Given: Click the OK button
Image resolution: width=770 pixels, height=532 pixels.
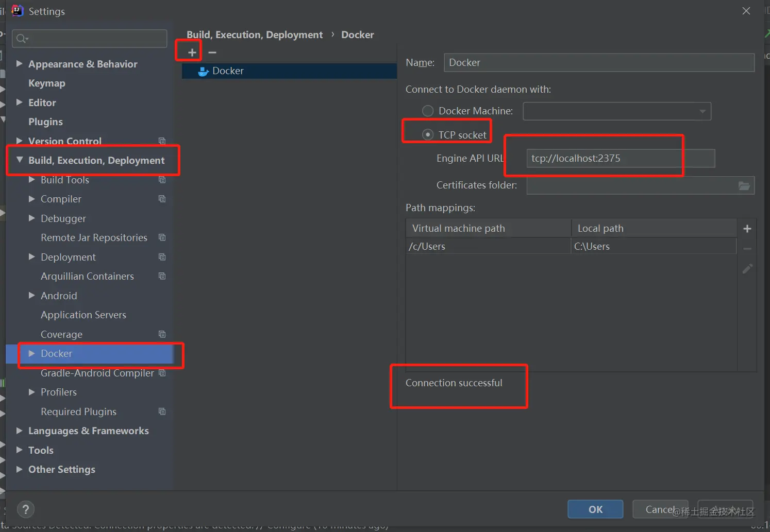Looking at the screenshot, I should tap(595, 509).
